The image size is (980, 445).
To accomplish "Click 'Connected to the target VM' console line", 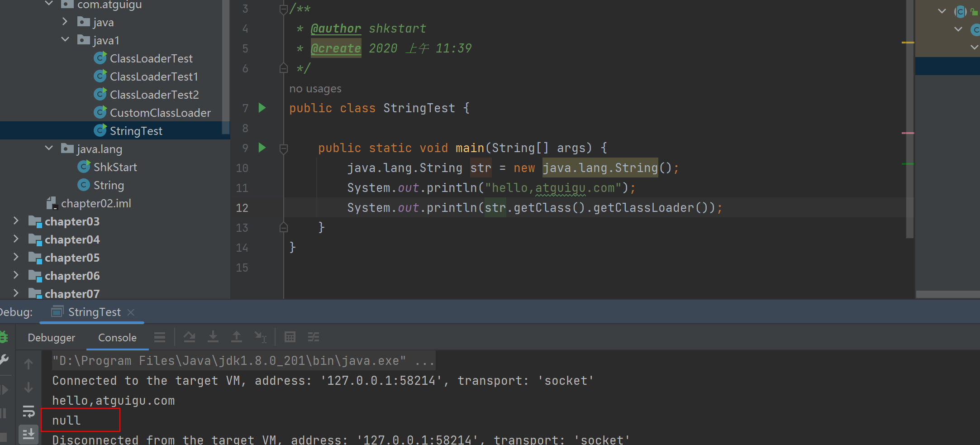I will [x=323, y=381].
